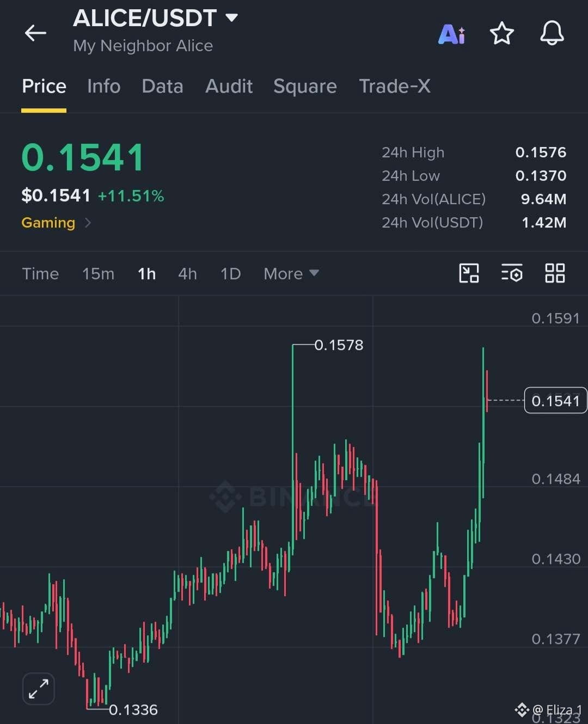This screenshot has width=588, height=724.
Task: Open the four-square grid layout icon
Action: tap(555, 273)
